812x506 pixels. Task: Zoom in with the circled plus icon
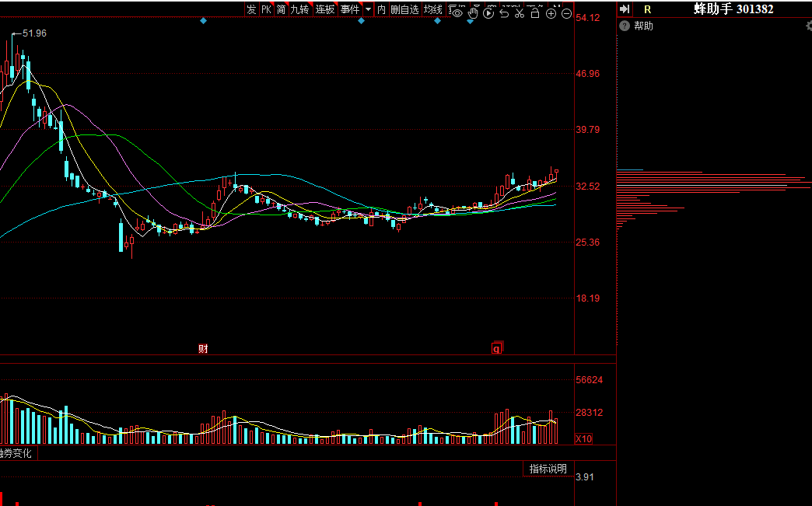tap(551, 14)
